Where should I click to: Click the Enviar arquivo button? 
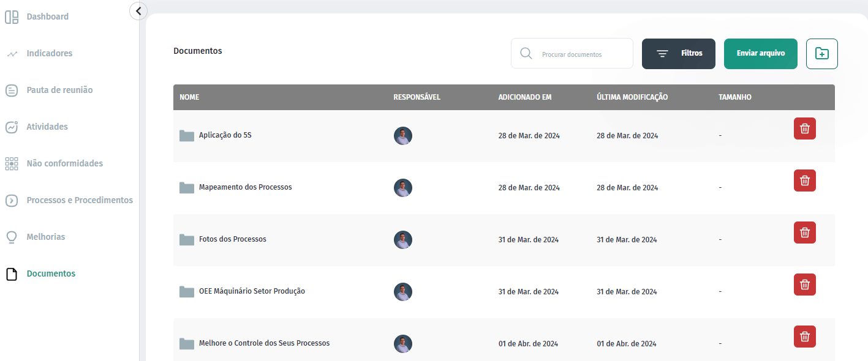coord(761,54)
